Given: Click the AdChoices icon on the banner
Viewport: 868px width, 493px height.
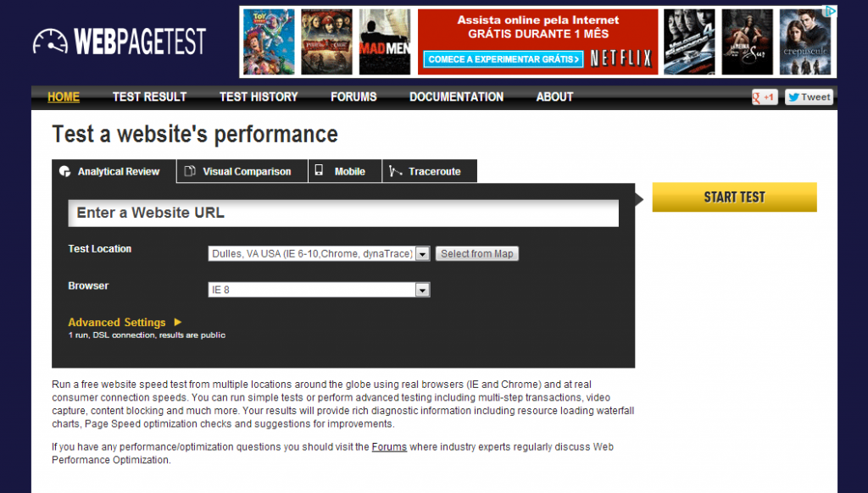Looking at the screenshot, I should [x=832, y=12].
